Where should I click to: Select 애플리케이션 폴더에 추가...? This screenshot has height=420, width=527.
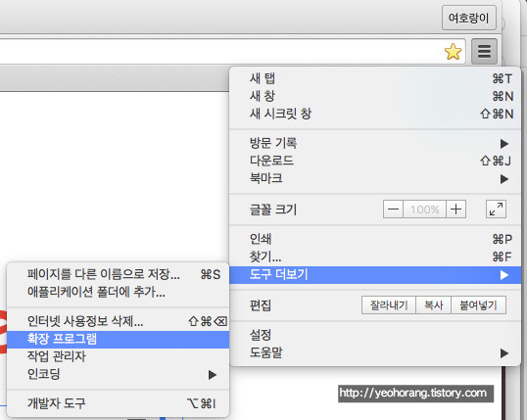pyautogui.click(x=118, y=292)
